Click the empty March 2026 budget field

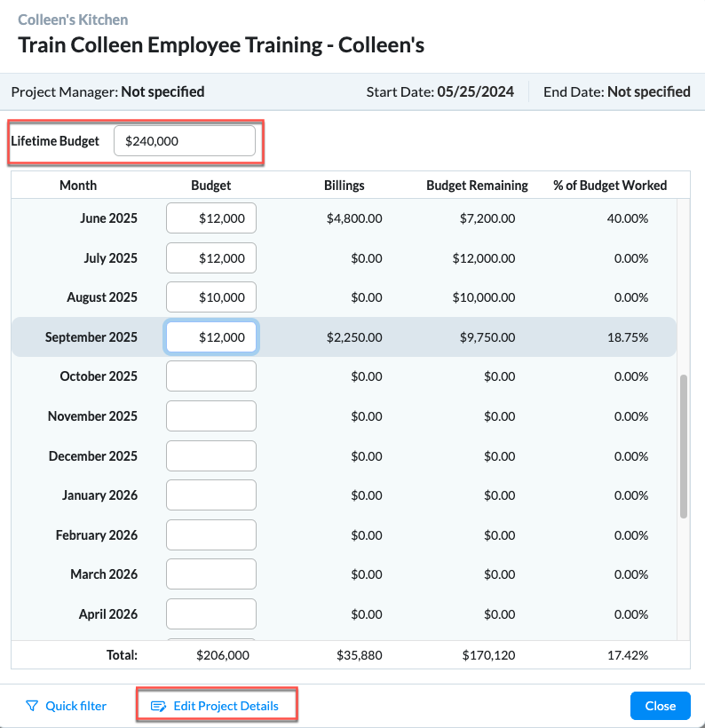[x=211, y=574]
